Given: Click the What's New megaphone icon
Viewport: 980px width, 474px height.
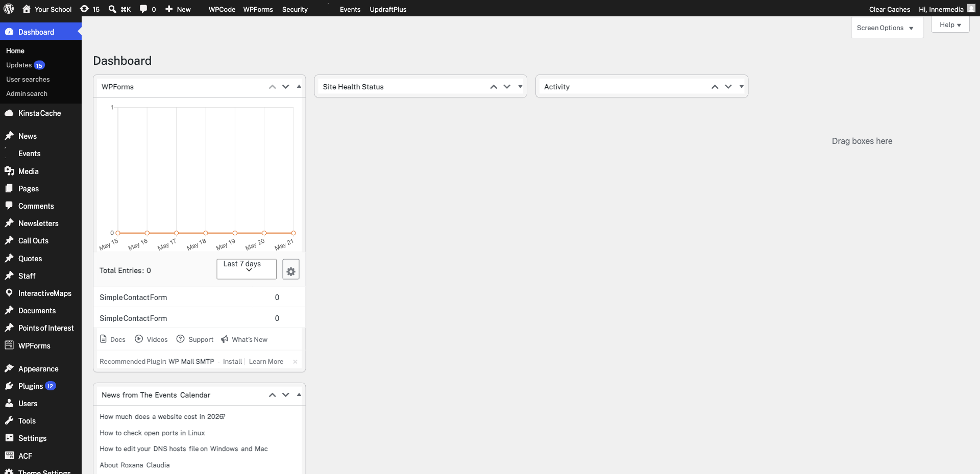Looking at the screenshot, I should coord(225,339).
